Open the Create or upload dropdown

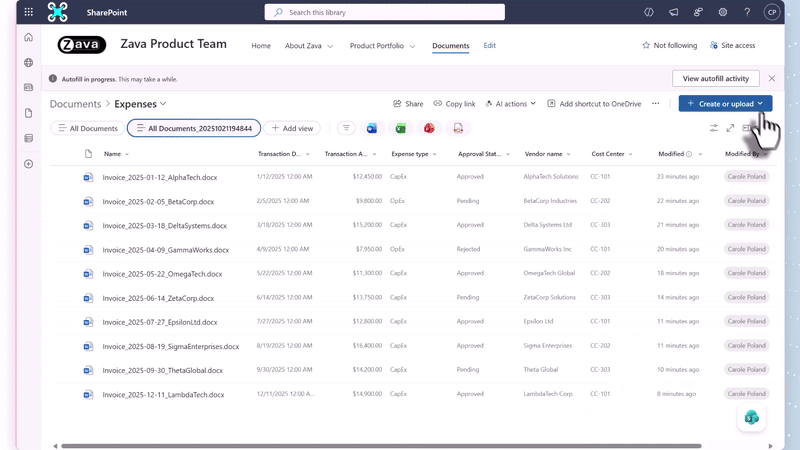pyautogui.click(x=725, y=104)
